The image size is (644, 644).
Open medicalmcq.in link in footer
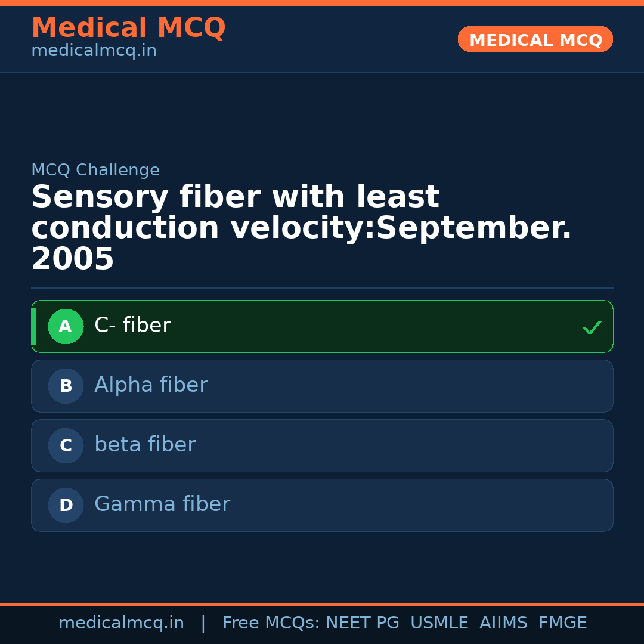tap(121, 623)
